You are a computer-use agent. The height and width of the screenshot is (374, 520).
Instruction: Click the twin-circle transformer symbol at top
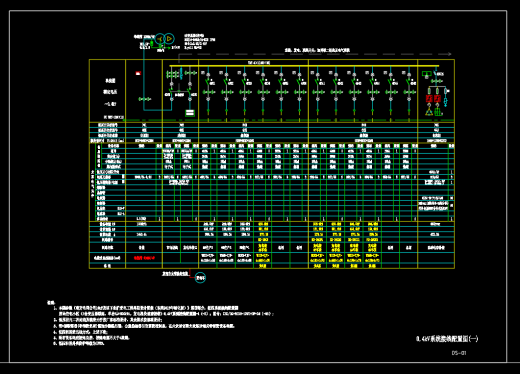click(x=165, y=39)
